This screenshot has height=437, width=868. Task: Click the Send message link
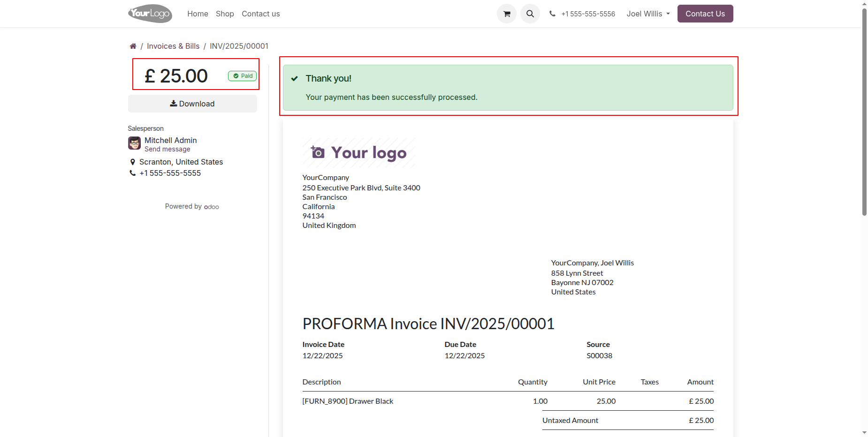click(x=168, y=149)
